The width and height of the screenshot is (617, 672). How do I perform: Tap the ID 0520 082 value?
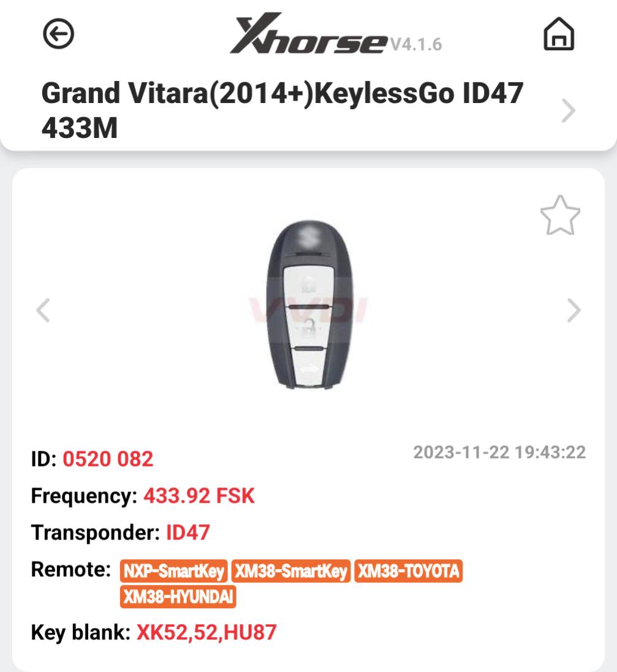coord(108,459)
